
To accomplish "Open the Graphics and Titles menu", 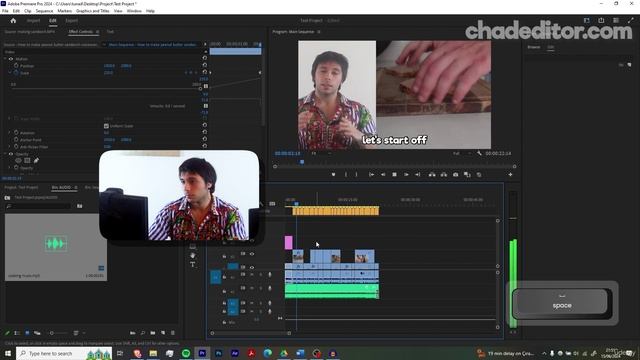I will pos(93,11).
